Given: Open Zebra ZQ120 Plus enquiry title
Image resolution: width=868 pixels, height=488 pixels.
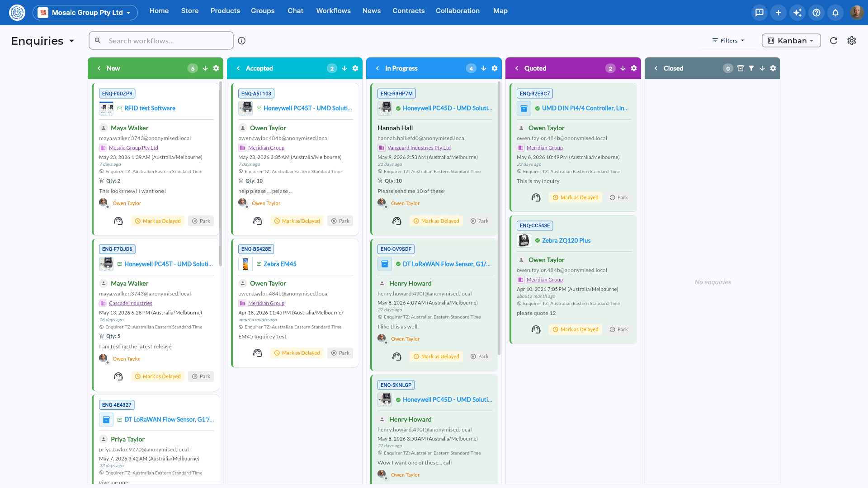Looking at the screenshot, I should pos(566,240).
